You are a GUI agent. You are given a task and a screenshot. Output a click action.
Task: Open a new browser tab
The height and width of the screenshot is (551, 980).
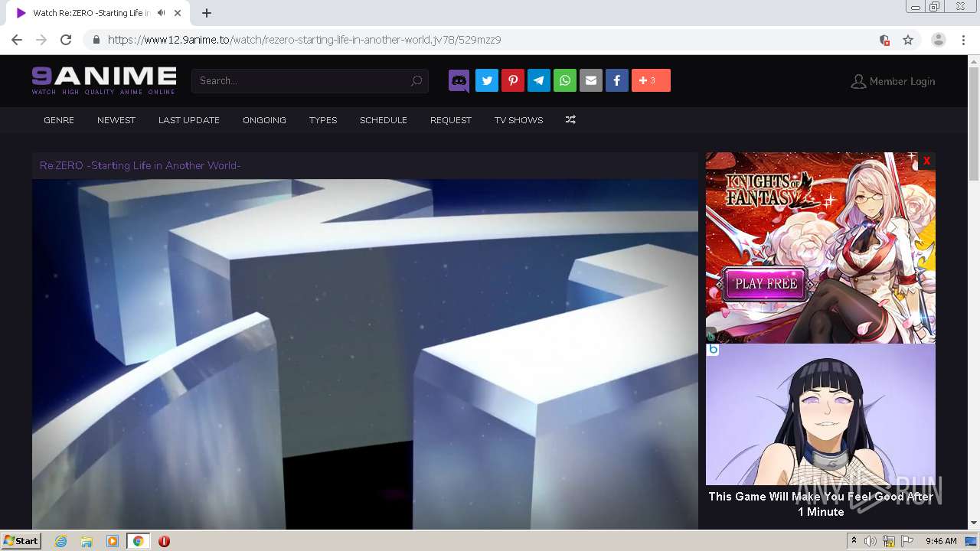207,13
